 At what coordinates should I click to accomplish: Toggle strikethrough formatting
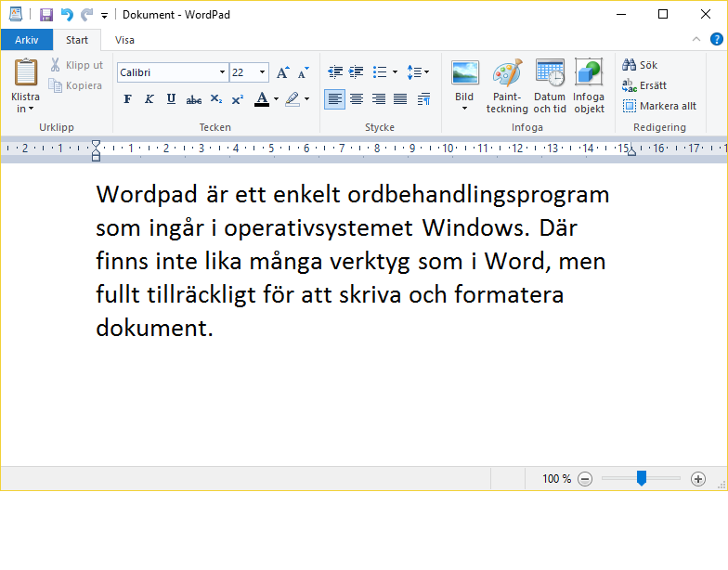(193, 99)
